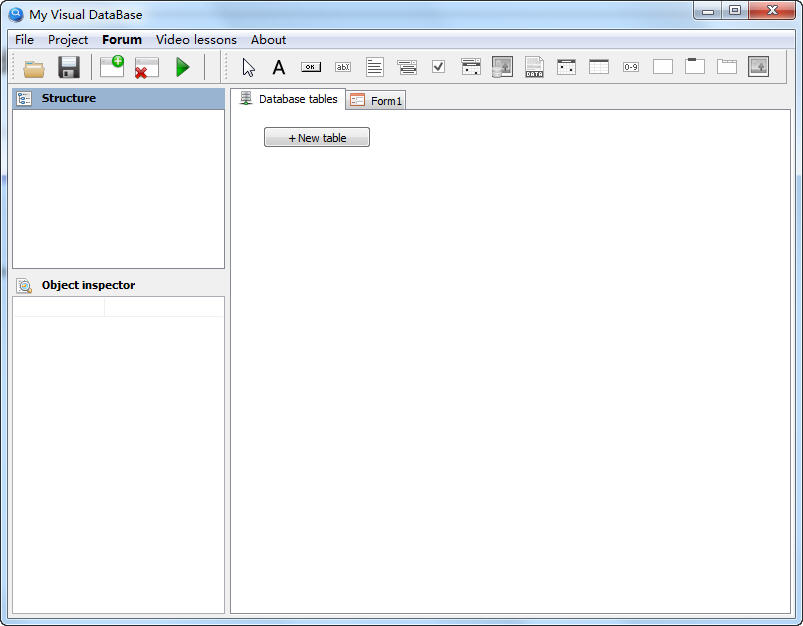
Task: Select the table grid component
Action: click(x=599, y=67)
